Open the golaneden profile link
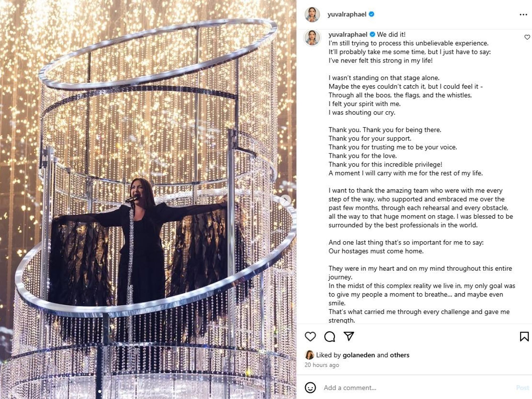 click(x=359, y=355)
